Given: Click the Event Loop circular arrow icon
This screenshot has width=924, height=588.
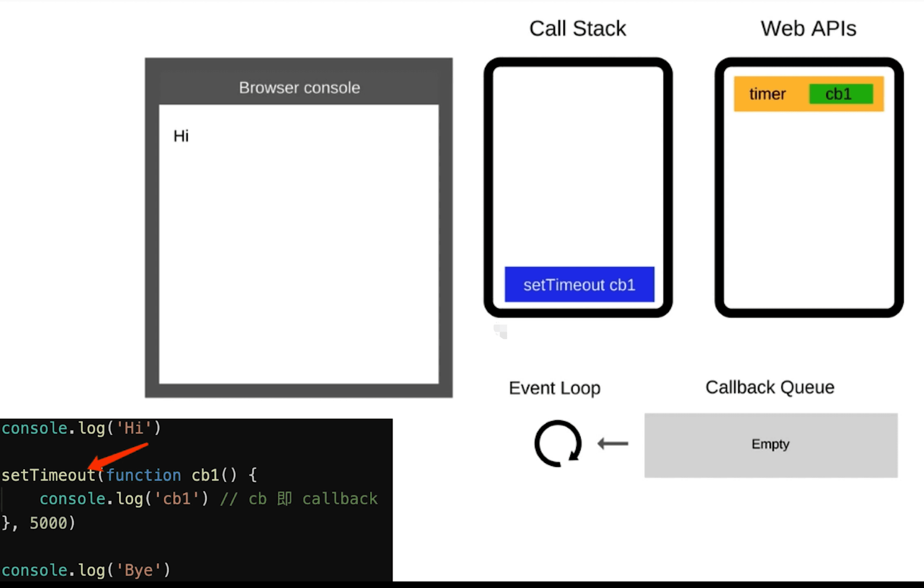Looking at the screenshot, I should coord(558,444).
